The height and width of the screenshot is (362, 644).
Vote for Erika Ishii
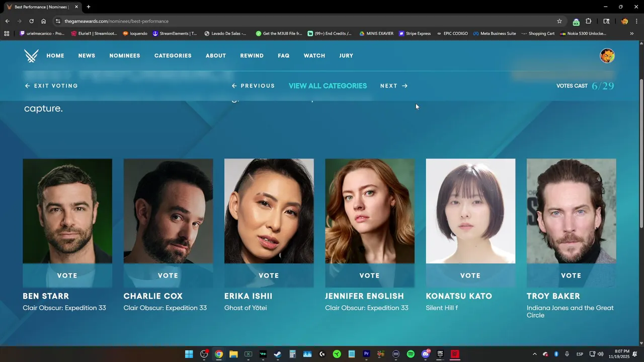[x=269, y=276]
